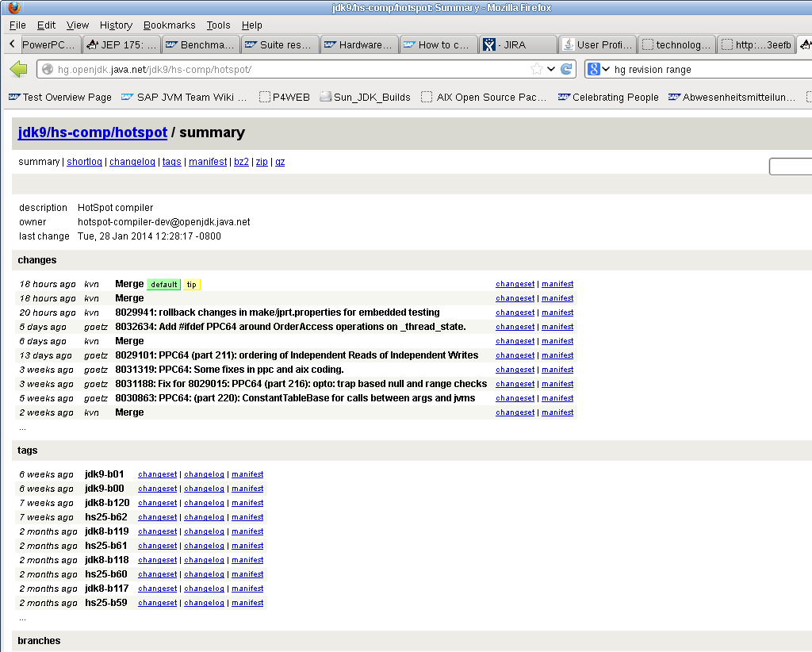Open the Abwesenheitsmitteilun… bookmark
The width and height of the screenshot is (812, 652).
point(732,98)
